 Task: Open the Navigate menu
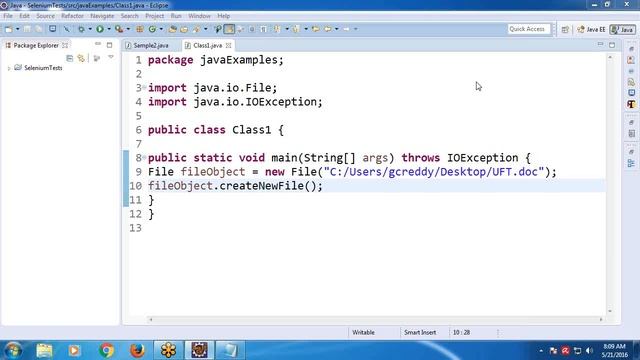102,16
